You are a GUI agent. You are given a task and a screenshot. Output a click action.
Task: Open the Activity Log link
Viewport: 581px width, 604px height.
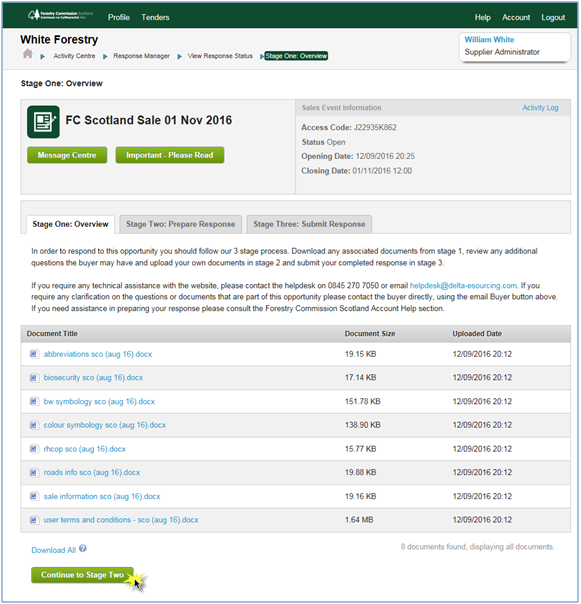tap(540, 108)
